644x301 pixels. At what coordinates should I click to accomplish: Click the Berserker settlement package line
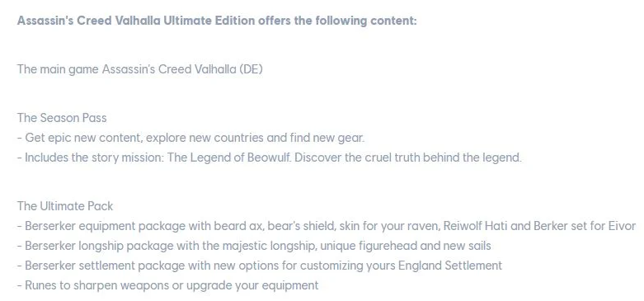pos(260,266)
